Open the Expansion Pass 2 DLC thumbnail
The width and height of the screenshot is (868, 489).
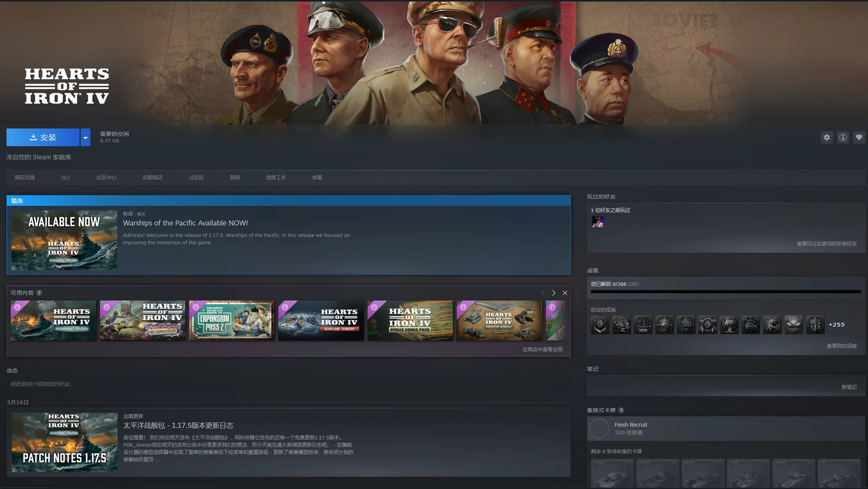pos(231,320)
